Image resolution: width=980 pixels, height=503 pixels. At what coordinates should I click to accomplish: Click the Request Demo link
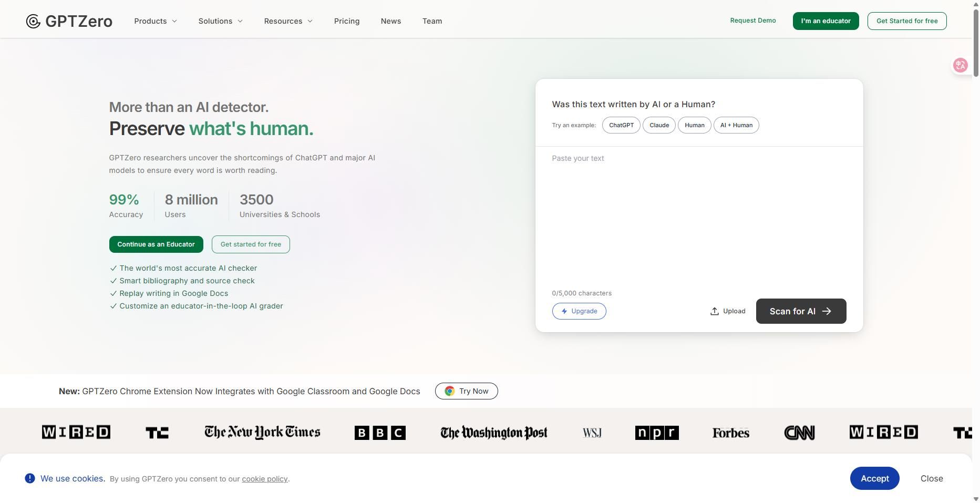click(x=753, y=20)
